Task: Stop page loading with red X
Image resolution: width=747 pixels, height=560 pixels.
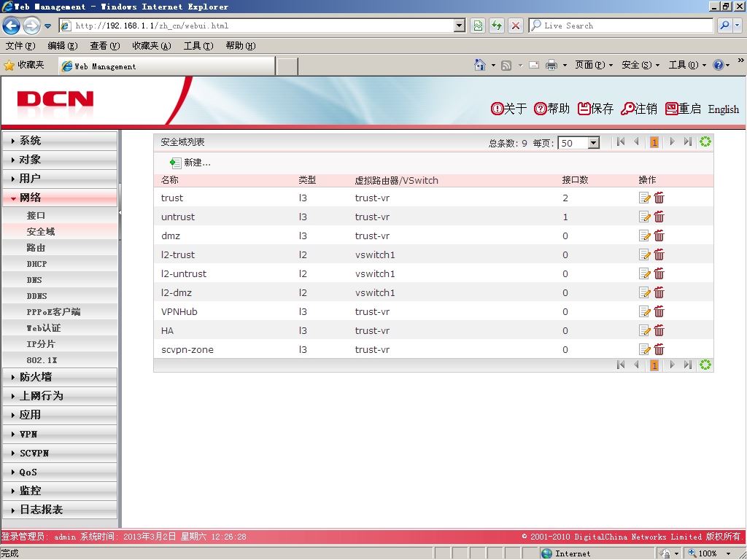Action: (x=516, y=26)
